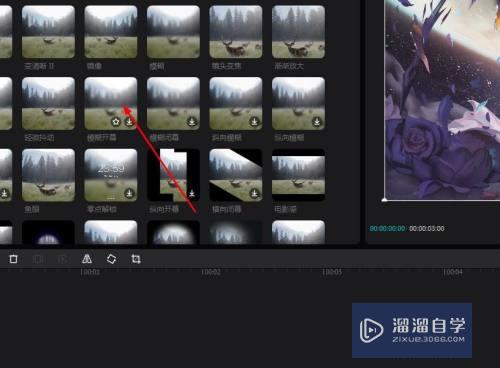Download the 模糊闭幕 effect

(x=192, y=122)
